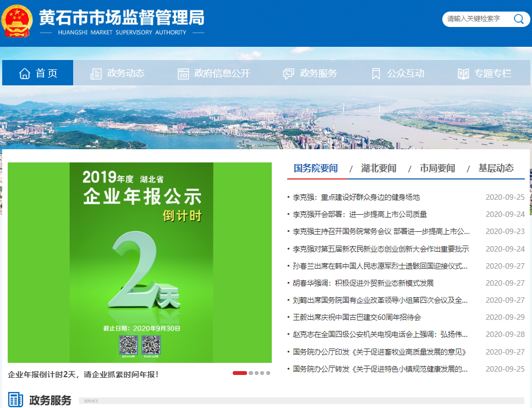The width and height of the screenshot is (532, 408).
Task: Click the 黄石市市场监督管理局 site title
Action: [x=122, y=17]
